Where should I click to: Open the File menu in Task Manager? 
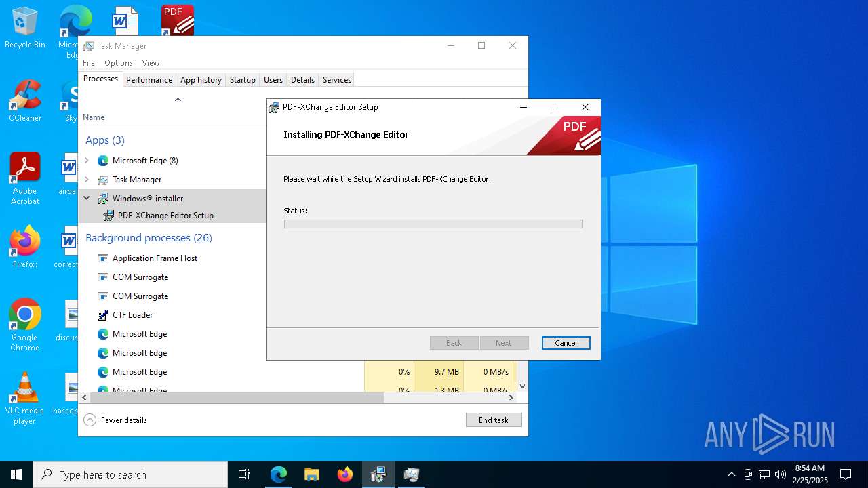pos(89,63)
